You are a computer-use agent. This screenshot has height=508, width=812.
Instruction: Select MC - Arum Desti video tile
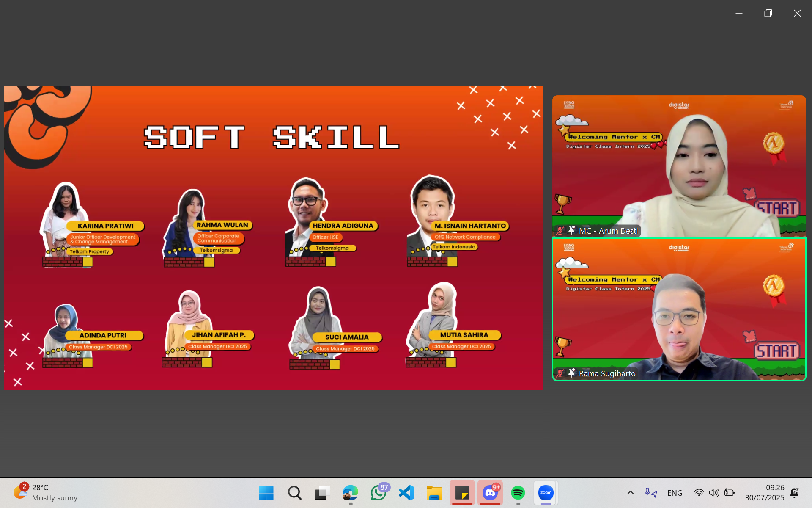tap(679, 166)
